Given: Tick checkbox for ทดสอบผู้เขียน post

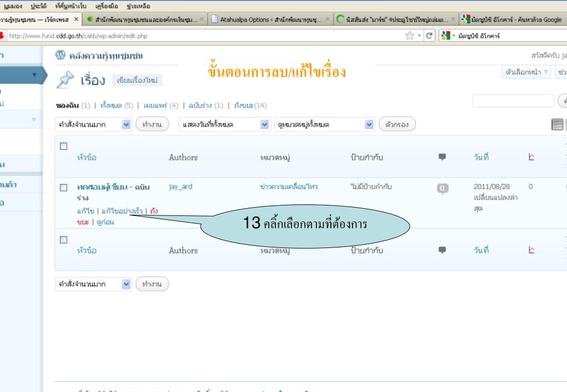Looking at the screenshot, I should tap(64, 188).
